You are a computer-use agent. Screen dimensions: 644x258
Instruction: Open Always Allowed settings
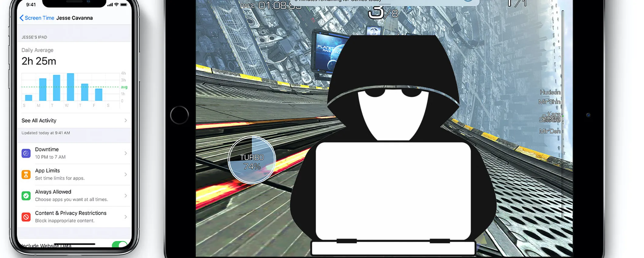(x=74, y=196)
